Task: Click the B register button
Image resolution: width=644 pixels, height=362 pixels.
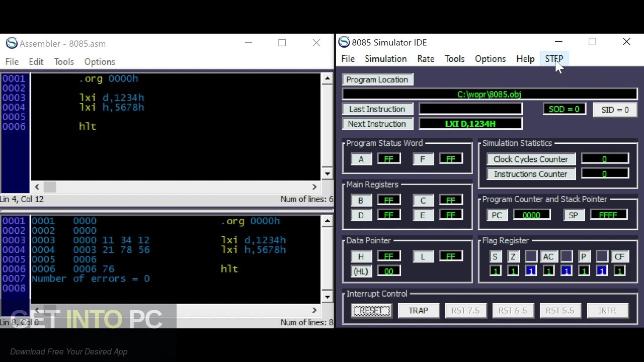Action: click(361, 201)
